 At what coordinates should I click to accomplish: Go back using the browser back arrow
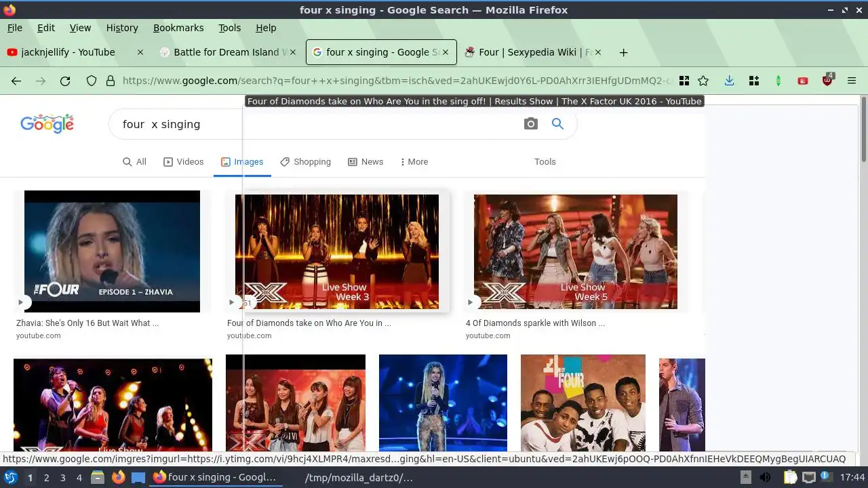tap(16, 81)
